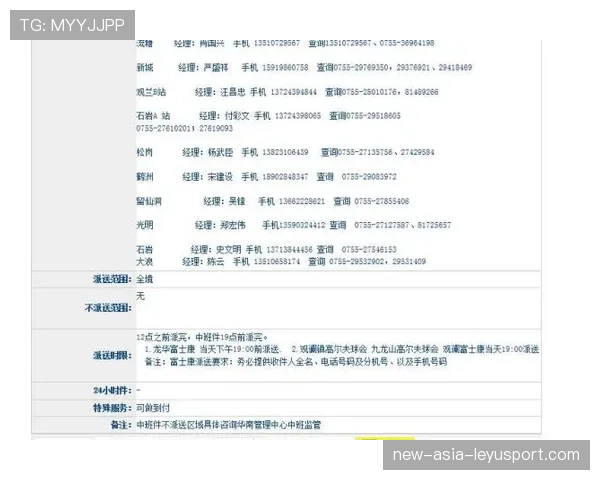Select the station name 观兰B站
Screen dimensions: 600x480
pos(151,92)
